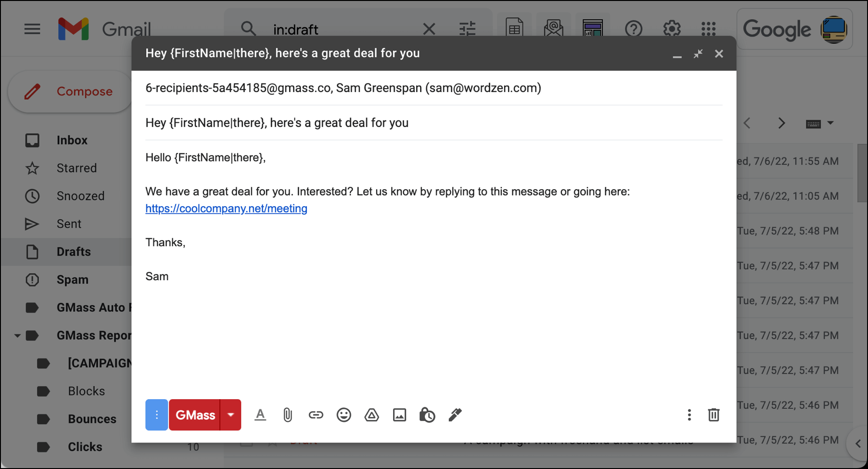
Task: Open the coolcompany.net/meeting link
Action: (x=226, y=208)
